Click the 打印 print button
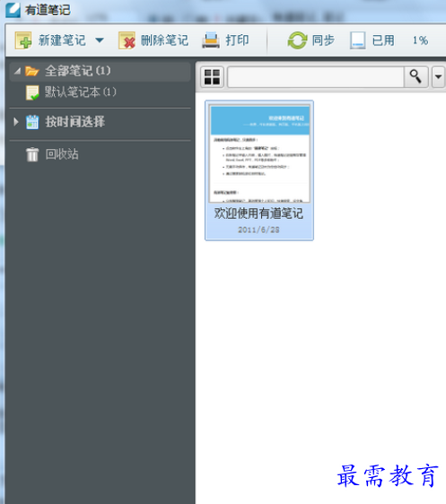 point(225,40)
